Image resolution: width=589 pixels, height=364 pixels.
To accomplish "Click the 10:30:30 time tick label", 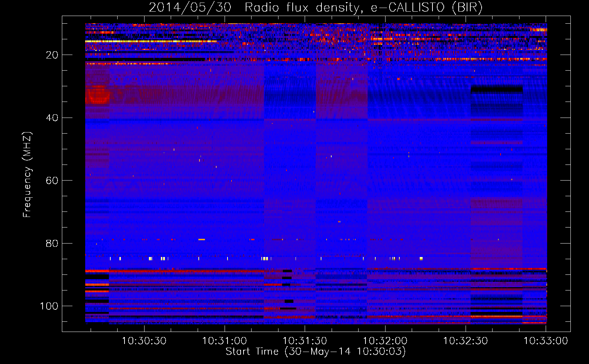I will [x=144, y=341].
